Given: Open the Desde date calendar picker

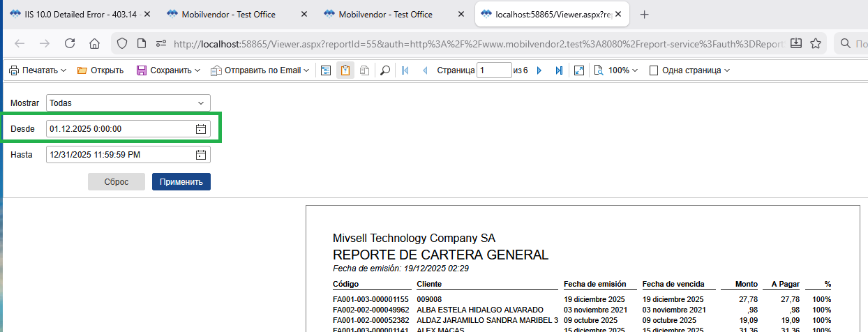Looking at the screenshot, I should (201, 129).
